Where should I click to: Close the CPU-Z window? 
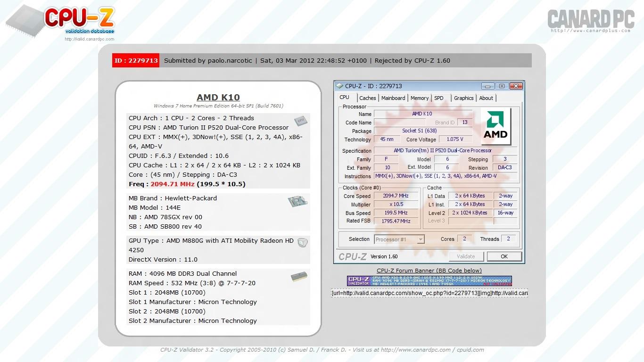(516, 86)
